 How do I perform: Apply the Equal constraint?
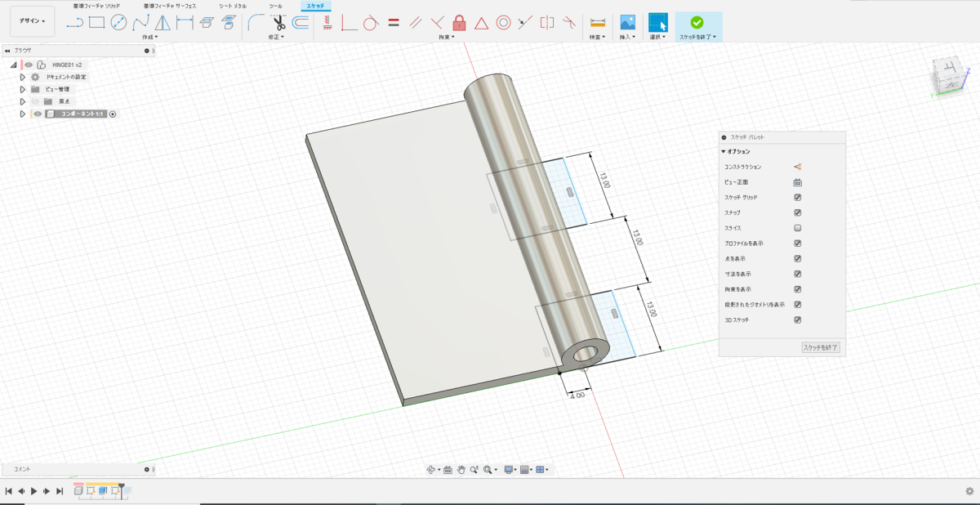pos(393,23)
